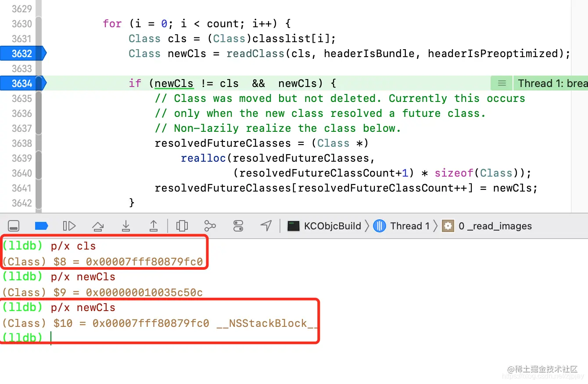
Task: Continue program execution in the debug bar
Action: 69,226
